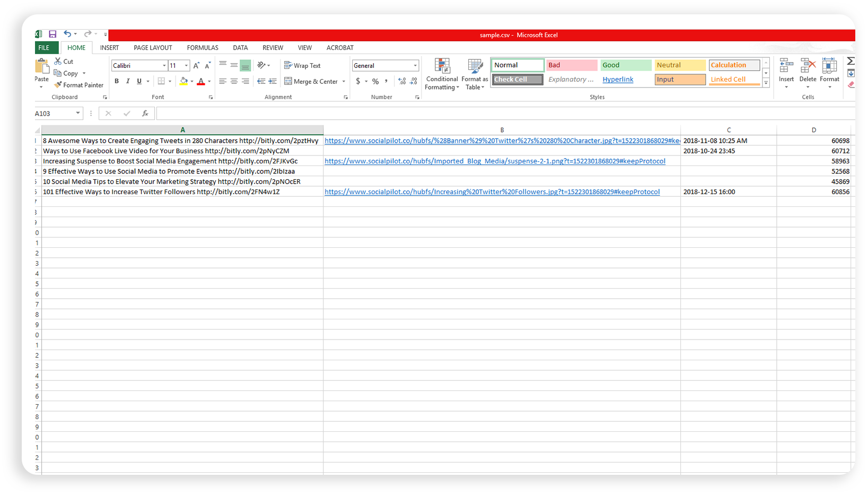Open Font group dialog launcher
Screen dimensions: 868x495
coord(211,98)
